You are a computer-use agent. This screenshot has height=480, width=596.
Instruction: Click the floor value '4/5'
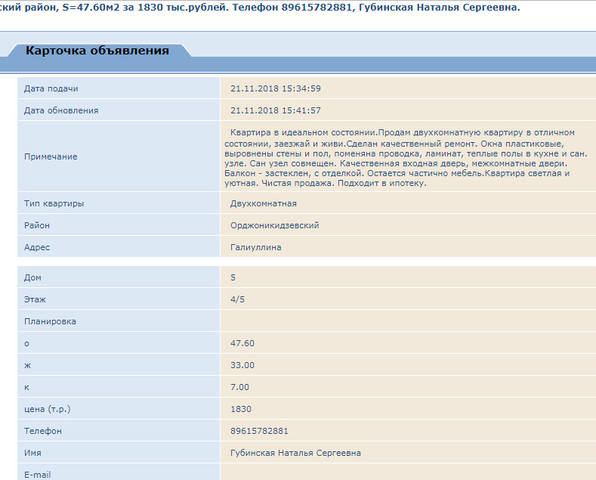[238, 299]
